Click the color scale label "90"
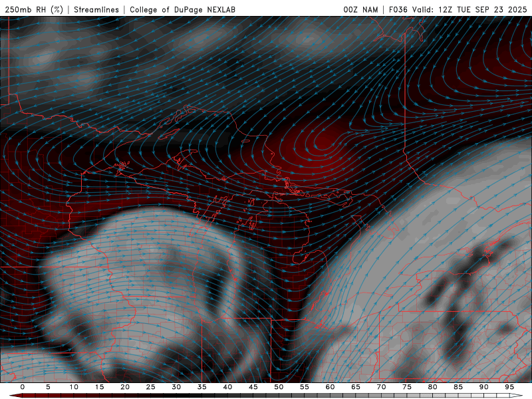The height and width of the screenshot is (399, 532). (483, 387)
